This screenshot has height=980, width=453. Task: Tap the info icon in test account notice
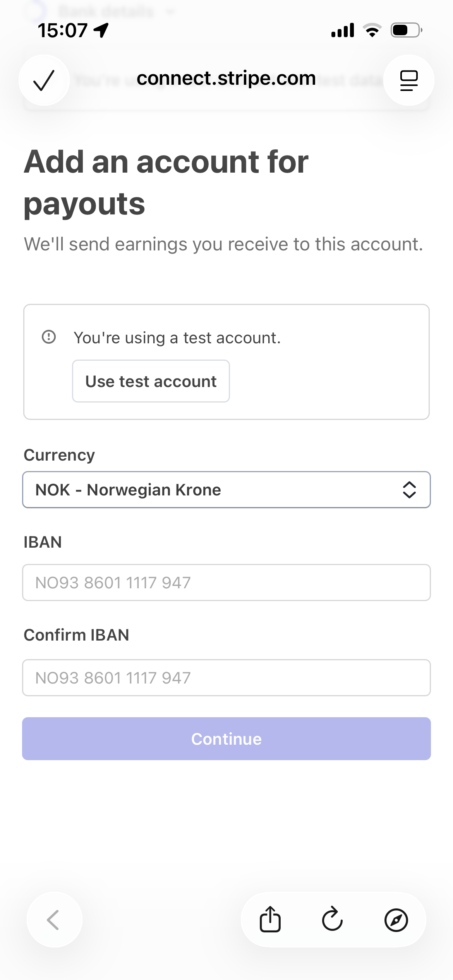pyautogui.click(x=49, y=337)
